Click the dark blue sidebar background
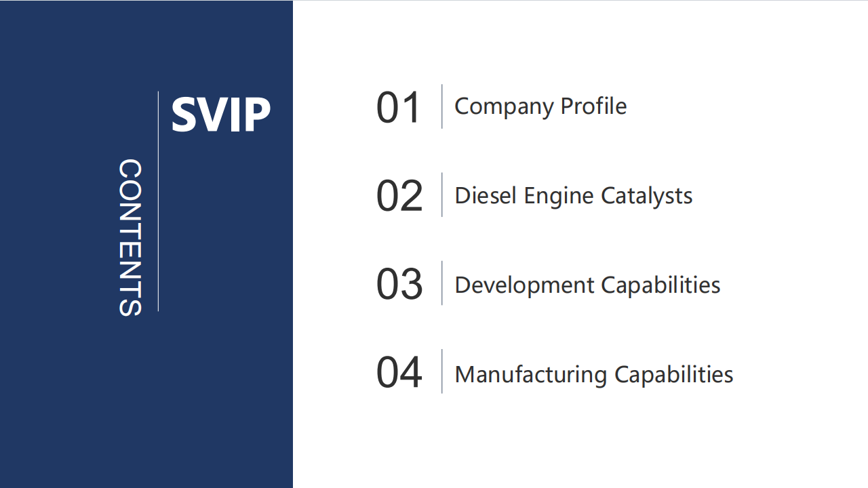 pyautogui.click(x=75, y=393)
